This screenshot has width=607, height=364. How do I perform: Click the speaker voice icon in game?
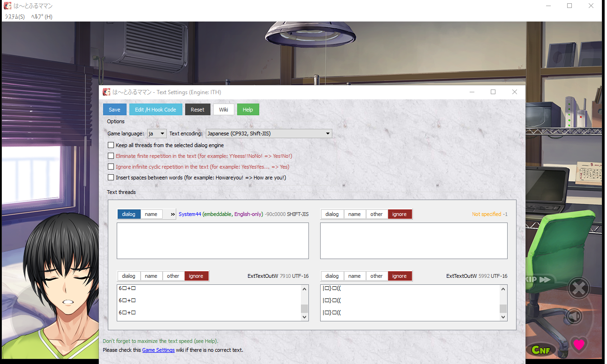pos(575,317)
